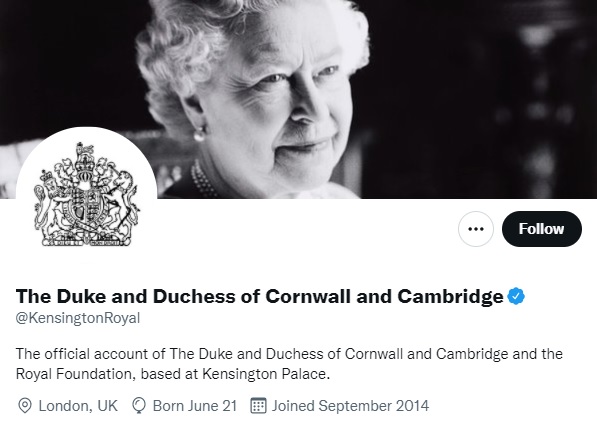The image size is (597, 426).
Task: Open the black-and-white header banner photo
Action: point(298,99)
